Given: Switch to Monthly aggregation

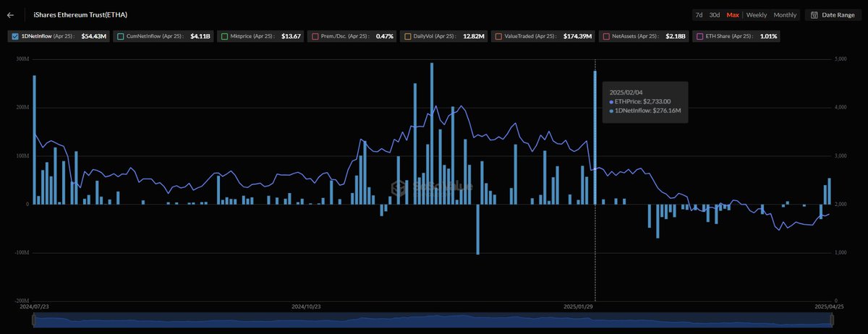Looking at the screenshot, I should click(x=785, y=15).
